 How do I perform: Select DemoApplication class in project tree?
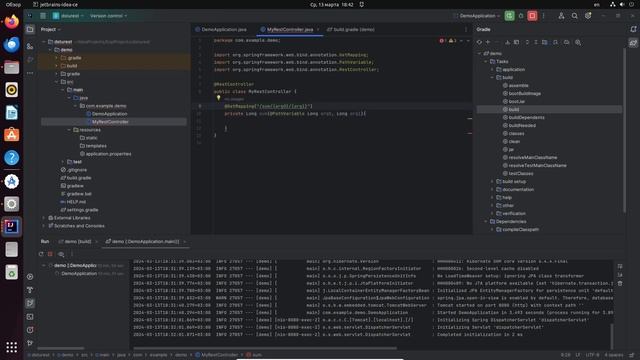point(109,114)
